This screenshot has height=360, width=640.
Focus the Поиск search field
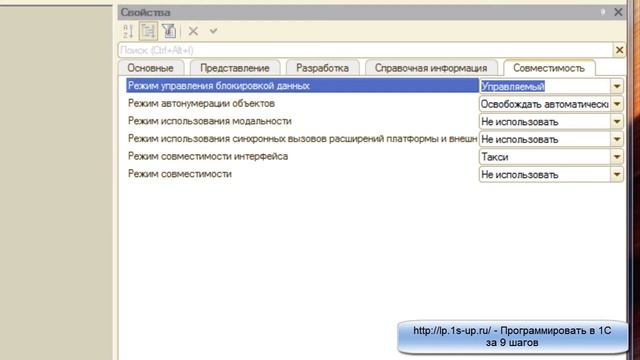pyautogui.click(x=366, y=50)
